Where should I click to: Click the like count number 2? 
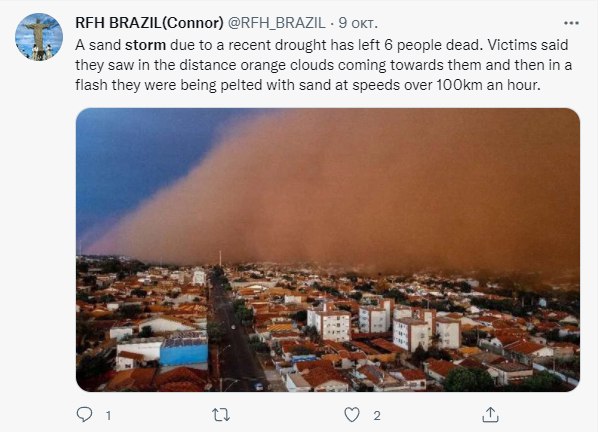[376, 415]
